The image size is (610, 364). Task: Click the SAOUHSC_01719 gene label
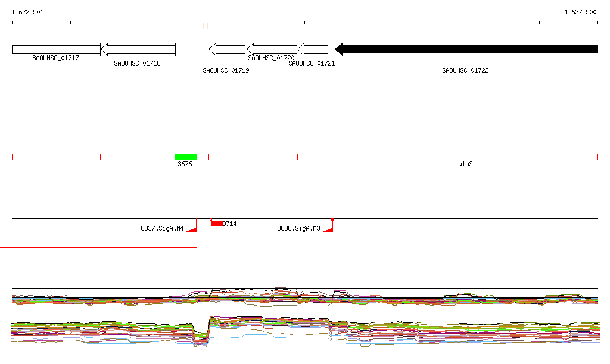point(226,70)
